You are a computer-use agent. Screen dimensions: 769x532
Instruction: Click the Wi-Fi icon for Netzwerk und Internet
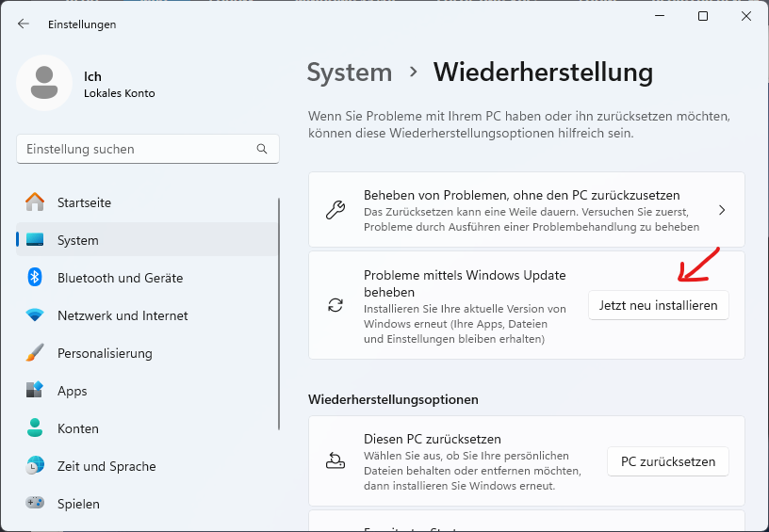35,315
